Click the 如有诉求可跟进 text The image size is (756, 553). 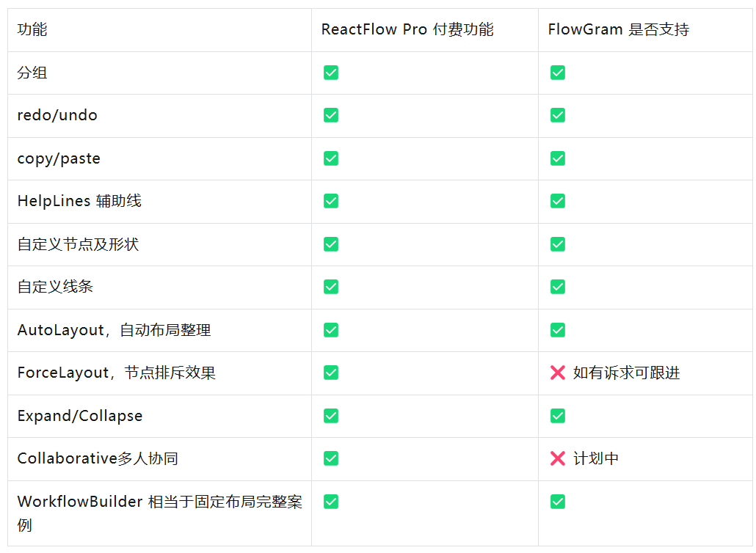click(626, 373)
